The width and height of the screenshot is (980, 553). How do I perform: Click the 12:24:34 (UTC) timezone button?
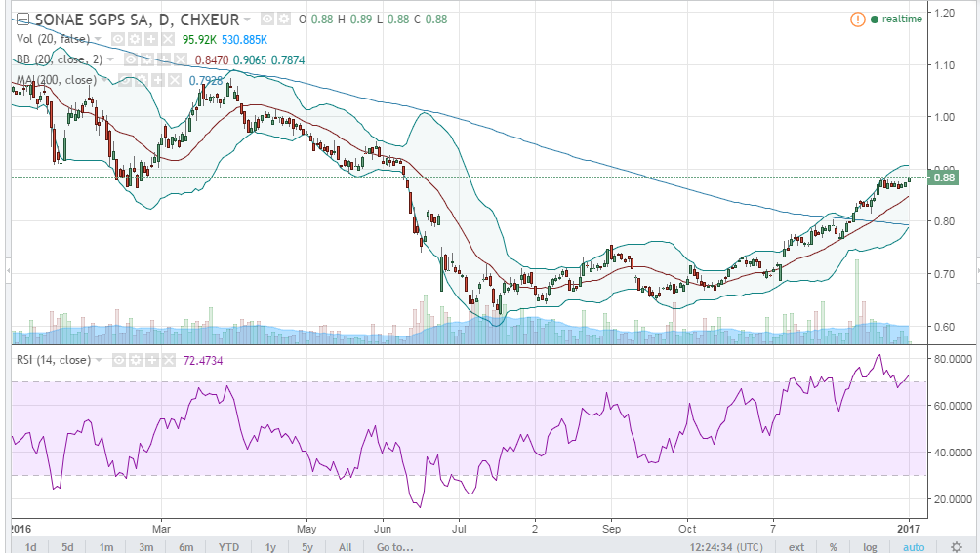726,547
